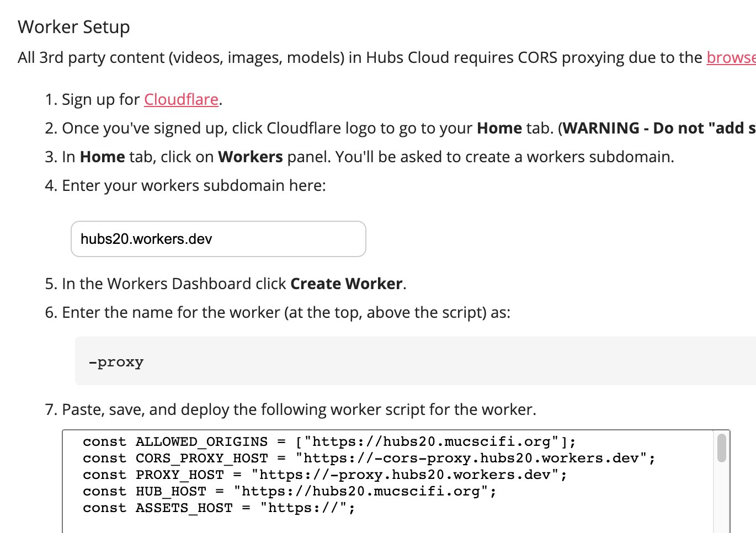Click the bold 'Workers' panel text in step 3

[251, 157]
